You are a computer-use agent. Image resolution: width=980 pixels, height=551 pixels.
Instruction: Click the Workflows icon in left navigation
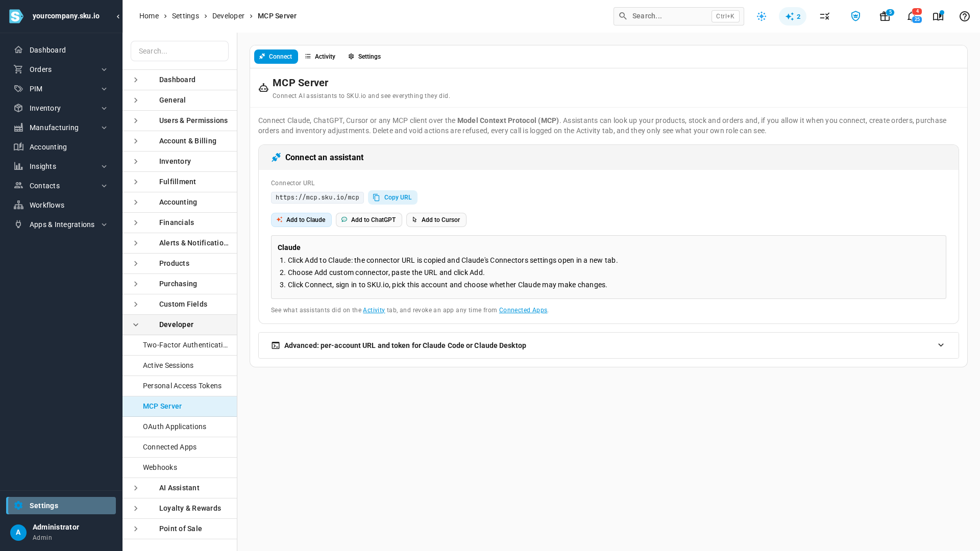pos(18,205)
